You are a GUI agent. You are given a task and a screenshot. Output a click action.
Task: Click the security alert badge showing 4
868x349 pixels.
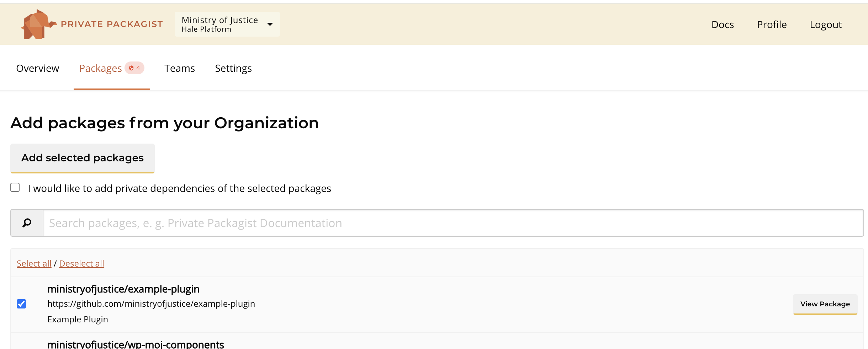point(134,68)
